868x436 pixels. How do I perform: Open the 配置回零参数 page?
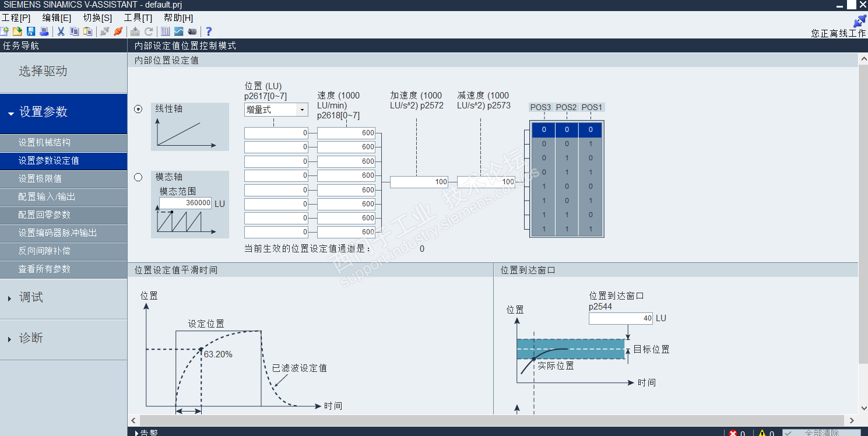tap(64, 215)
